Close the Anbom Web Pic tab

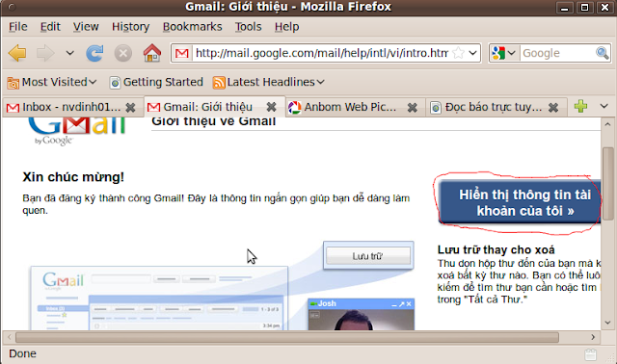[413, 107]
